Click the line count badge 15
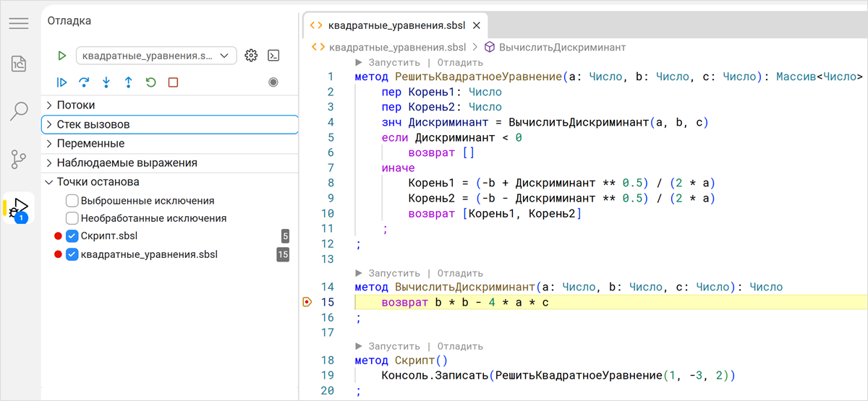868x401 pixels. point(283,254)
